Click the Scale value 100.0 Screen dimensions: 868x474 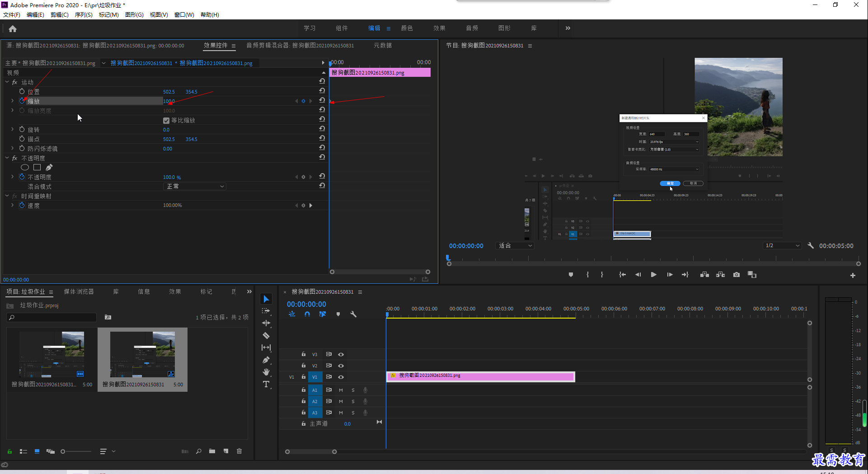169,101
